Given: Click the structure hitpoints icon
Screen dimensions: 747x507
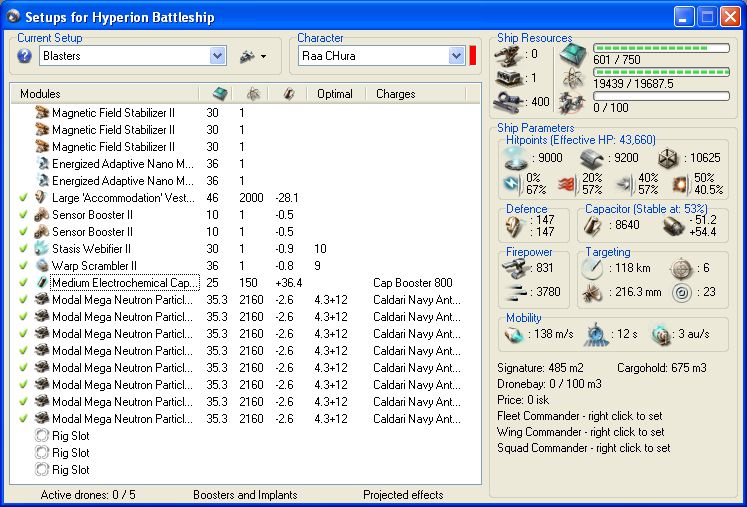Looking at the screenshot, I should tap(670, 157).
